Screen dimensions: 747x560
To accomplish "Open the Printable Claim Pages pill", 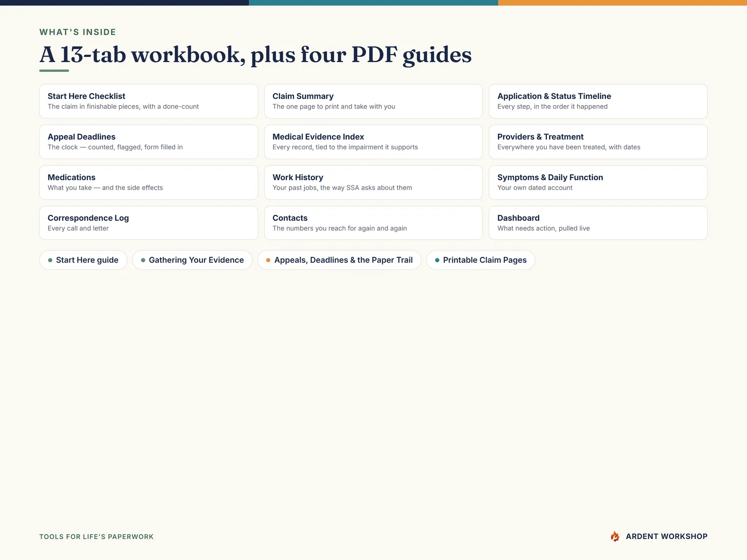I will (481, 260).
